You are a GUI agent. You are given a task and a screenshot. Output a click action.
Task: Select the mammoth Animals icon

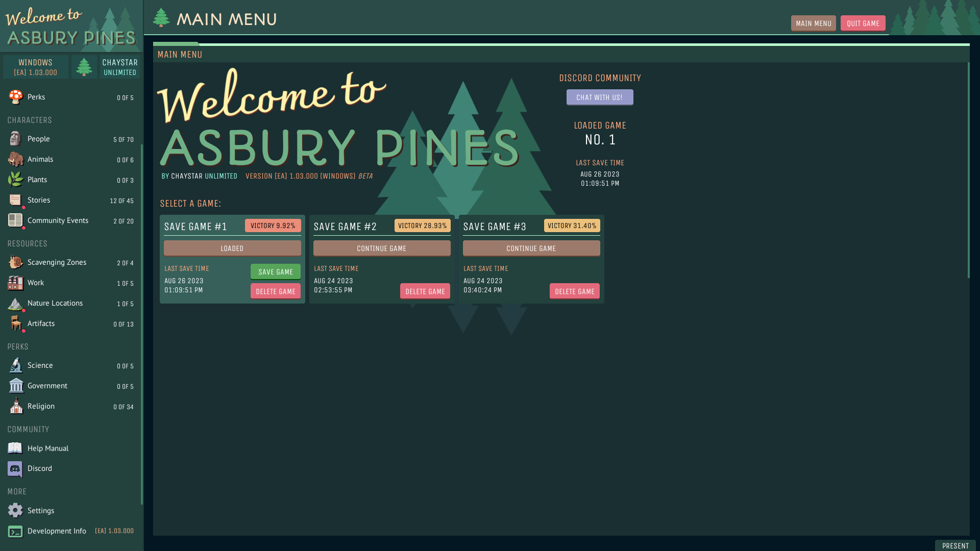click(15, 159)
